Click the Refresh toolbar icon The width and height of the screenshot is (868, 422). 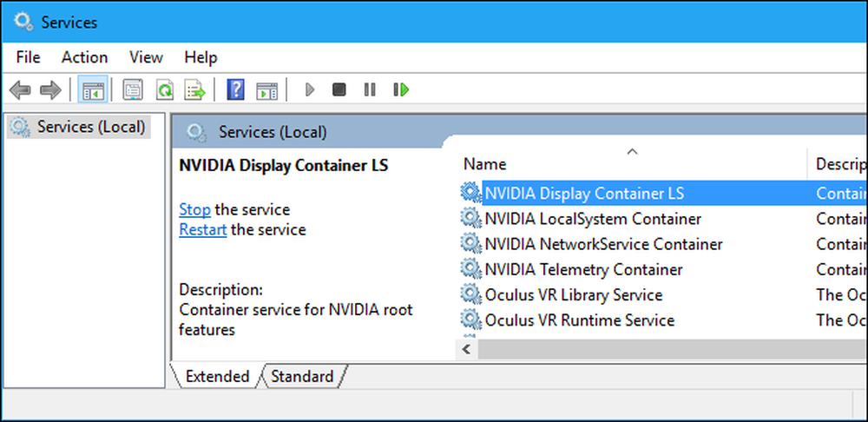163,89
